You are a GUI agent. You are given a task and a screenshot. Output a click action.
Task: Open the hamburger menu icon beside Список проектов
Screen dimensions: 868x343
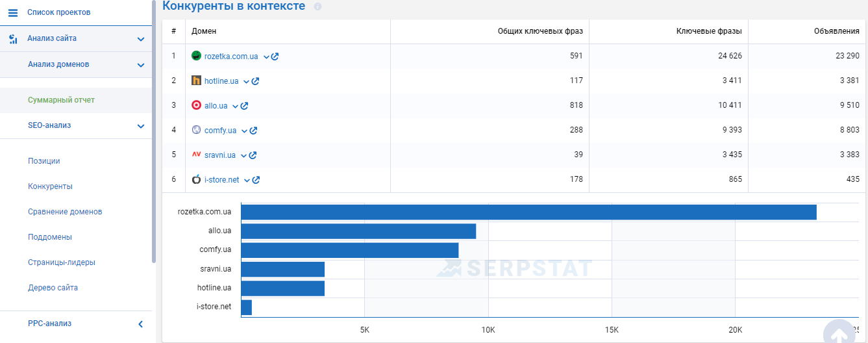coord(13,12)
